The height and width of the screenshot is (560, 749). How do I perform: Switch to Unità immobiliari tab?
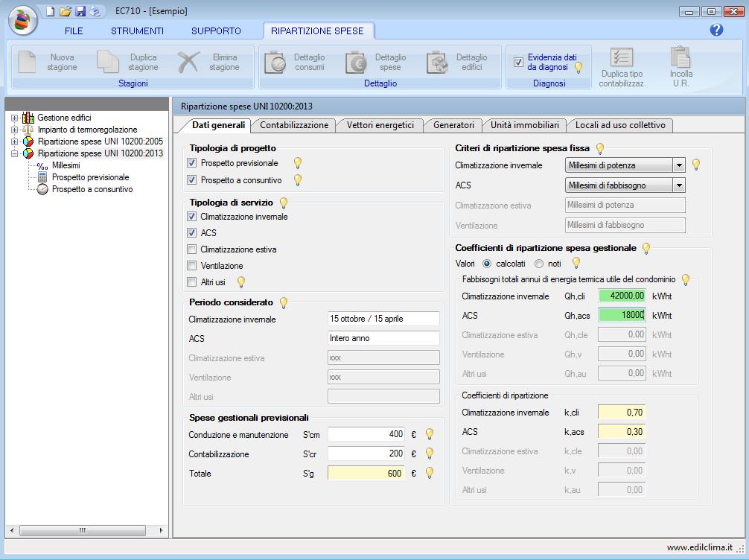click(x=524, y=125)
